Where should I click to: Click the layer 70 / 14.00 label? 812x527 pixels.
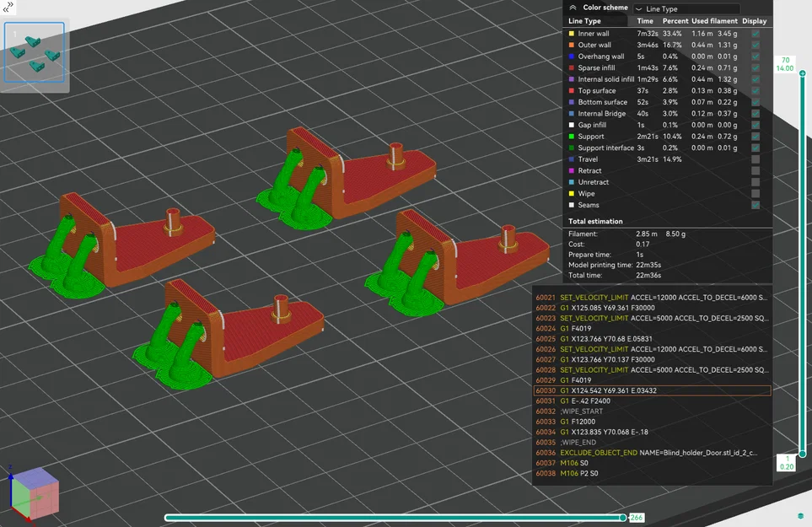(x=785, y=64)
